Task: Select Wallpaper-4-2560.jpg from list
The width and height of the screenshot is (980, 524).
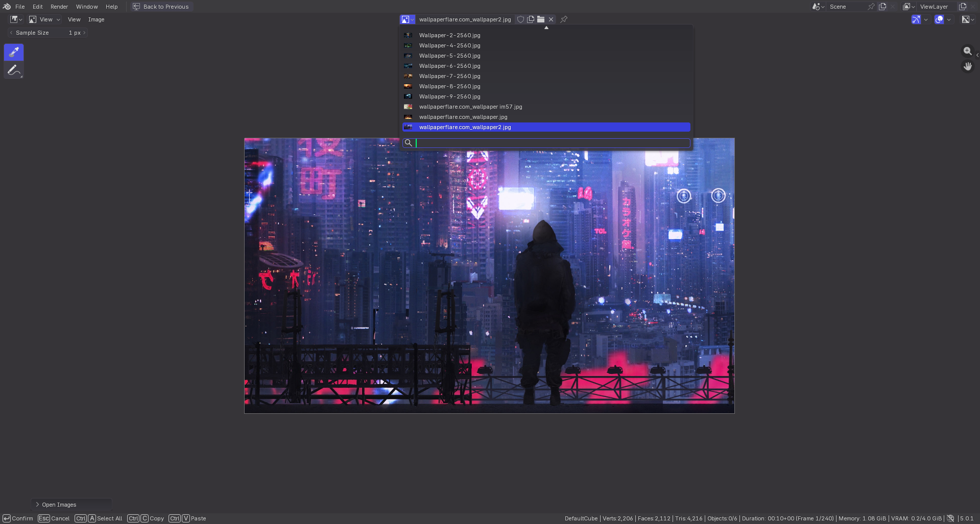Action: point(546,45)
